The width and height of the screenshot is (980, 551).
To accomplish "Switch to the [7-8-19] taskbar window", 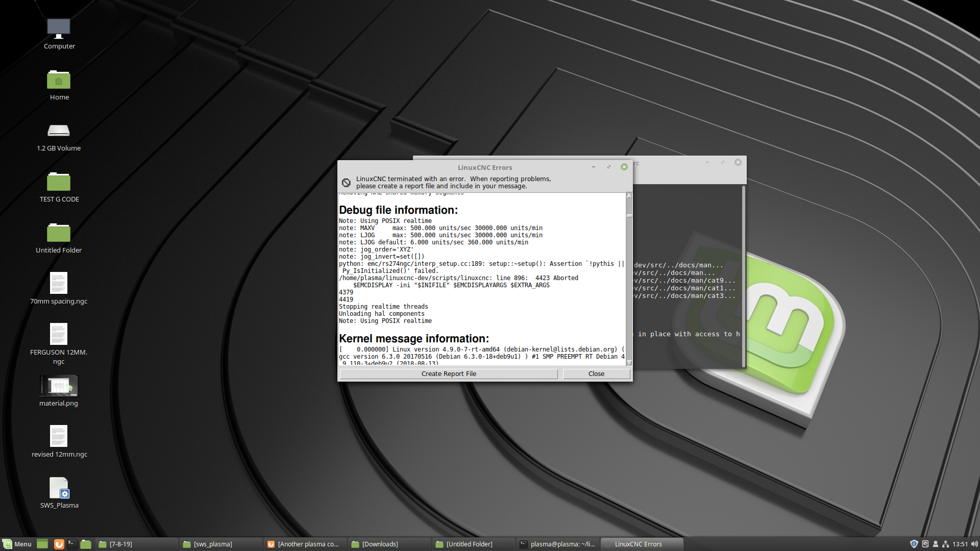I will [136, 544].
